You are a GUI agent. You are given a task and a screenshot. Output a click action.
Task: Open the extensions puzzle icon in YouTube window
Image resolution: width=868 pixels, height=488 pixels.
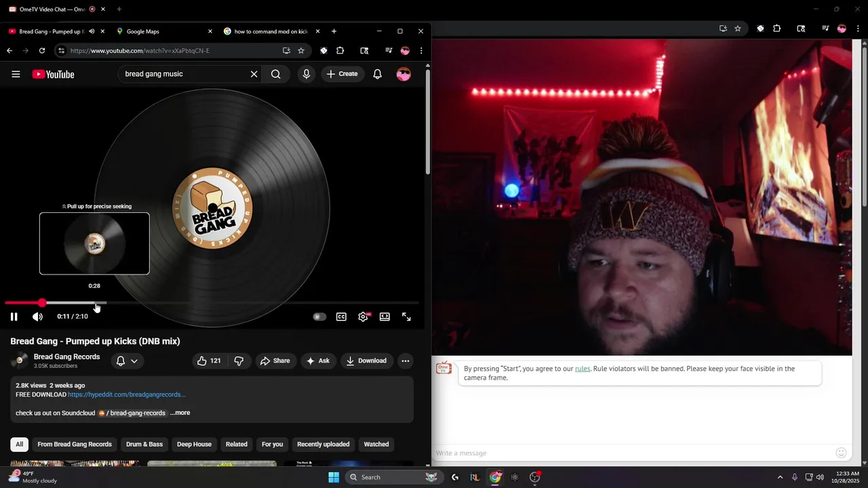tap(340, 51)
